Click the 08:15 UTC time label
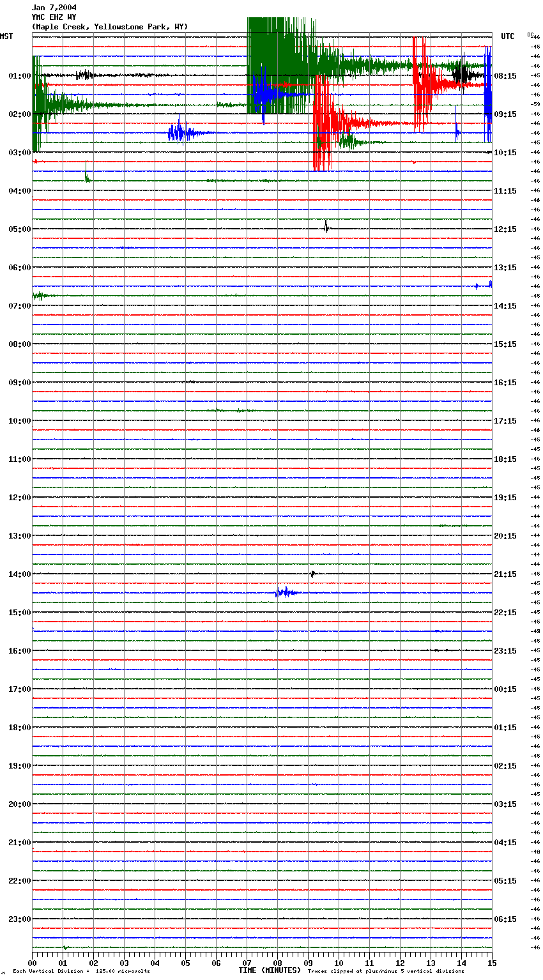The image size is (543, 980). (x=505, y=76)
